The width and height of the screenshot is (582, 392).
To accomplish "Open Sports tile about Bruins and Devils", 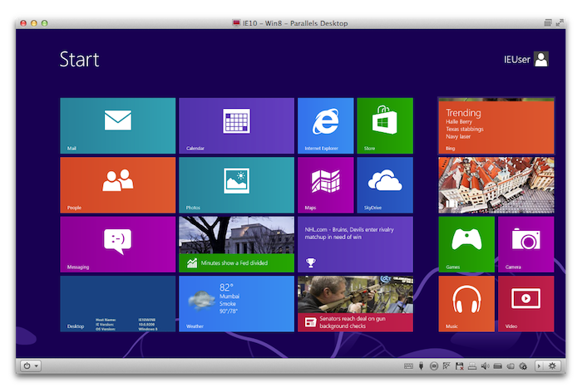I will pyautogui.click(x=355, y=244).
